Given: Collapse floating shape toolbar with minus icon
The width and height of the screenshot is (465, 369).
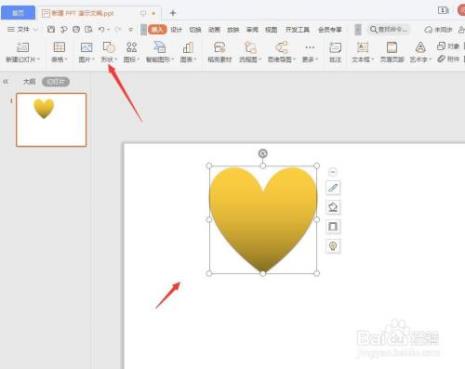Looking at the screenshot, I should click(332, 172).
